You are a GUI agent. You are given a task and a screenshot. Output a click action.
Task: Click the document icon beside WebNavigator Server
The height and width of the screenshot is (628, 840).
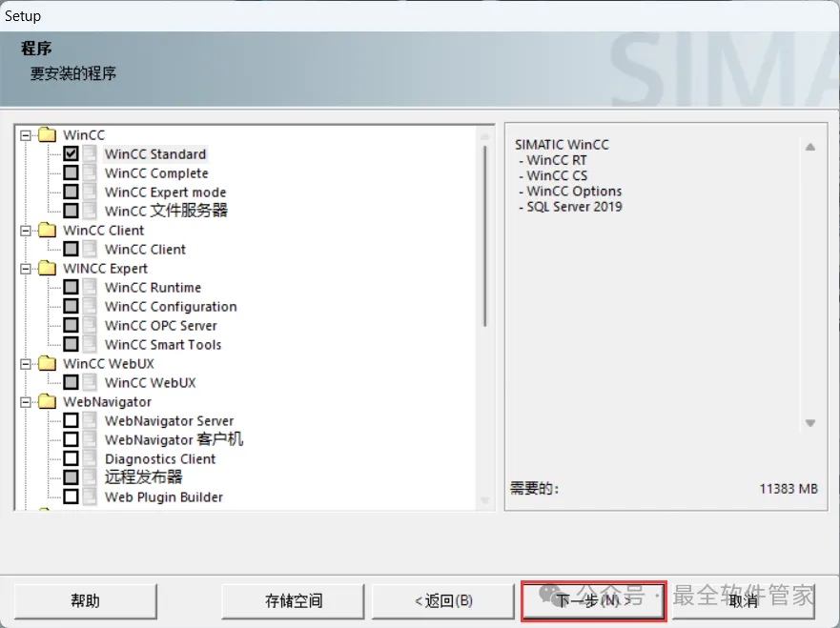coord(90,420)
